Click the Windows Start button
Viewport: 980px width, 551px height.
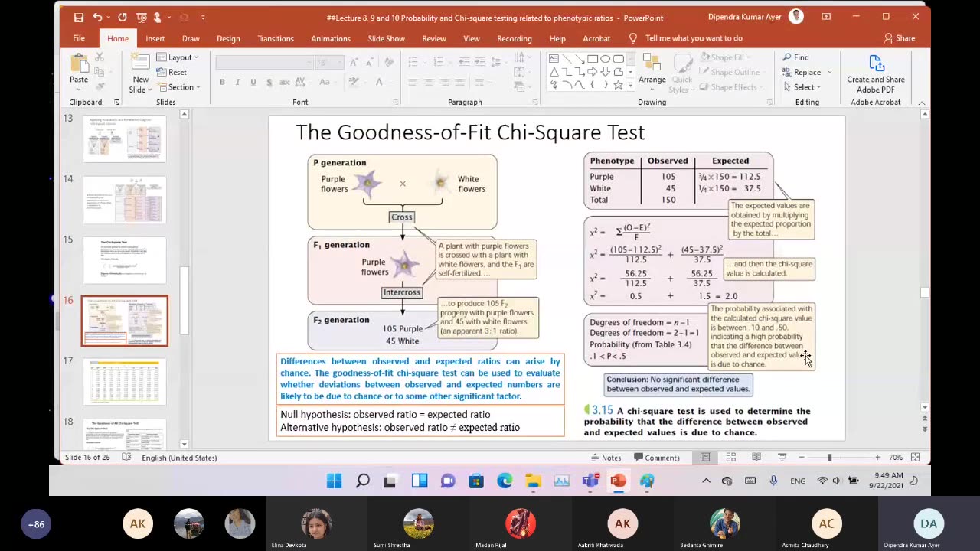point(335,481)
